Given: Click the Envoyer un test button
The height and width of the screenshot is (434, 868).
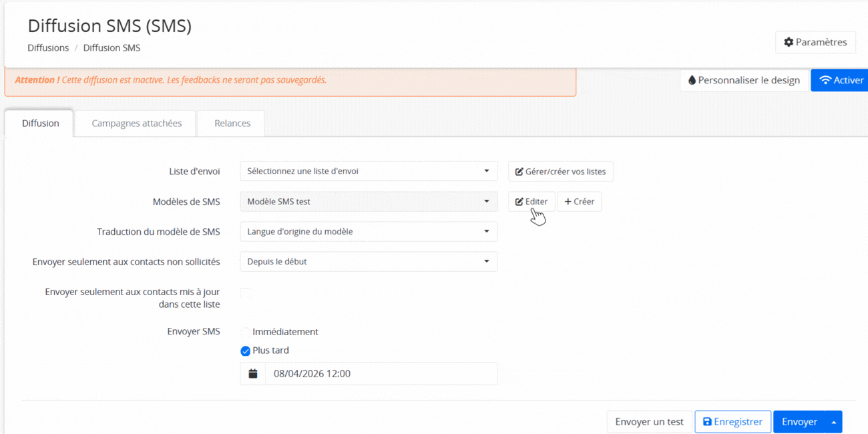Looking at the screenshot, I should point(649,422).
